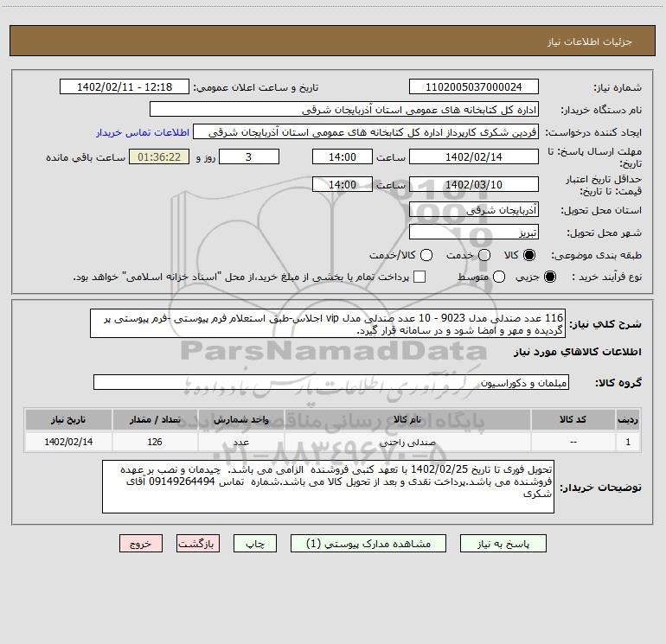Image resolution: width=666 pixels, height=644 pixels.
Task: Click the تعداد / مقدار column header
Action: 155,419
